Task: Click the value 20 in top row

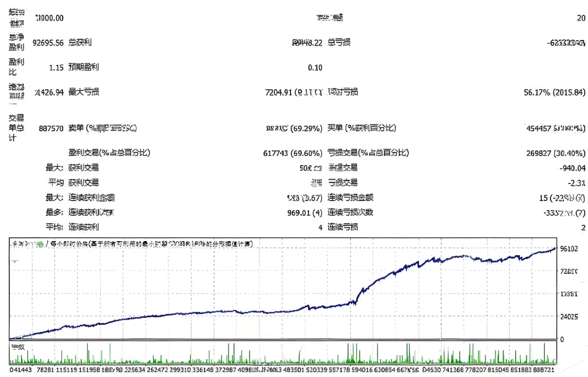Action: pos(581,18)
